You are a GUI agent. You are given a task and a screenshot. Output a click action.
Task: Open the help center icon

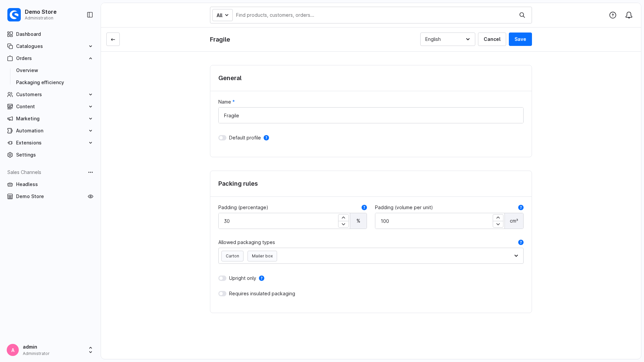point(613,15)
